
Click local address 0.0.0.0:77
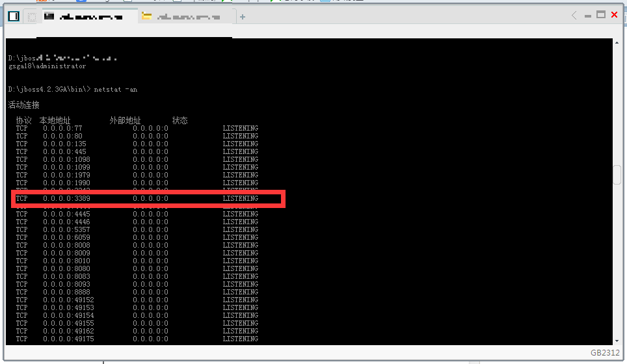pyautogui.click(x=63, y=128)
